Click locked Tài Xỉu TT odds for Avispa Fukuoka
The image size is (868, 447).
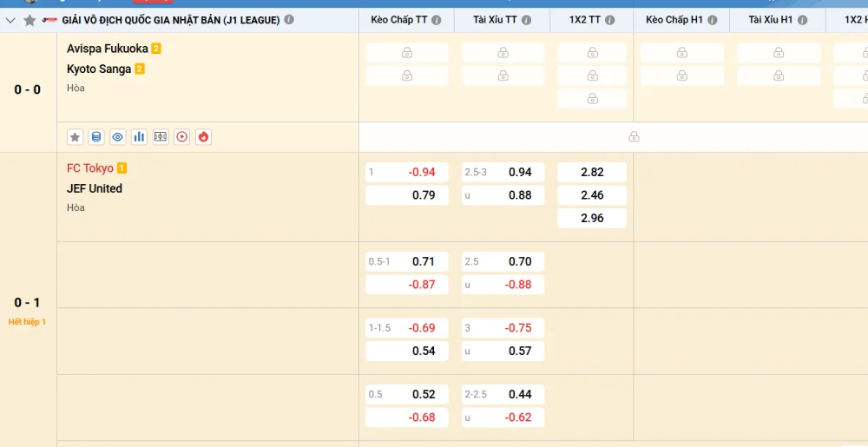pos(503,53)
